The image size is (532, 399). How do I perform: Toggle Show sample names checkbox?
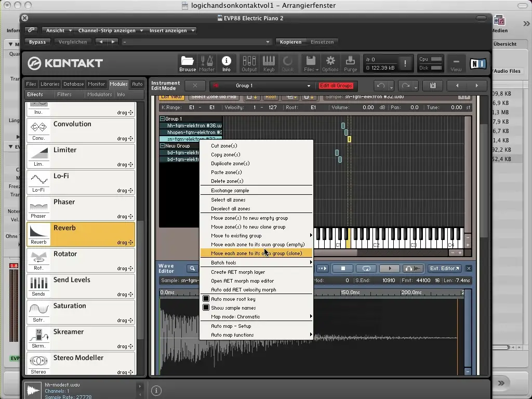pos(206,308)
